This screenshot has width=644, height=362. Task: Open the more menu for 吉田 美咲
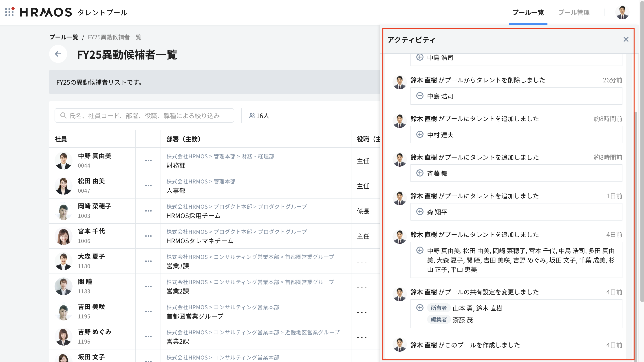point(148,311)
